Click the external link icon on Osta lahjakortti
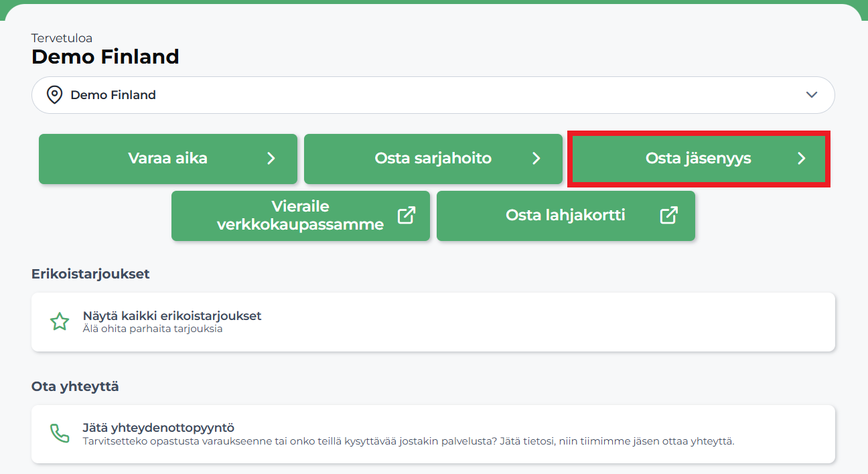 click(668, 216)
